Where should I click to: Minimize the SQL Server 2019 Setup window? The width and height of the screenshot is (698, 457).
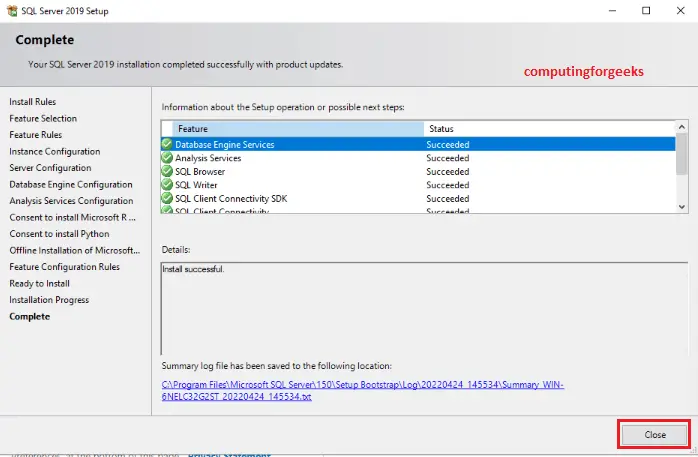point(613,11)
